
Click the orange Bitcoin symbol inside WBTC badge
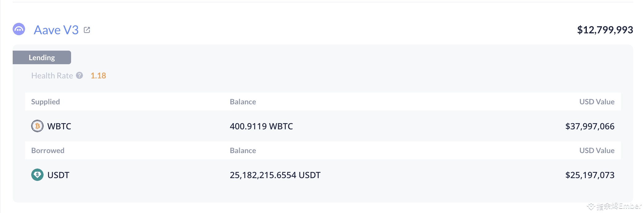(37, 126)
